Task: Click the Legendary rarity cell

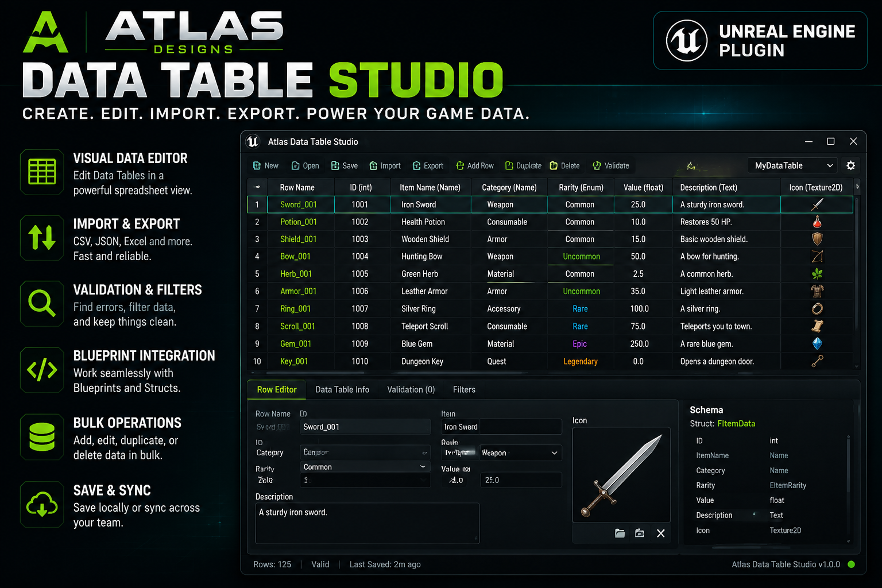Action: tap(581, 361)
